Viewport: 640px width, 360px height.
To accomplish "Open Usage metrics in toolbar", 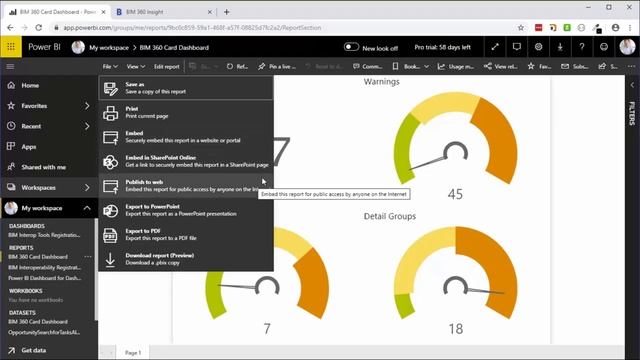I will coord(456,66).
